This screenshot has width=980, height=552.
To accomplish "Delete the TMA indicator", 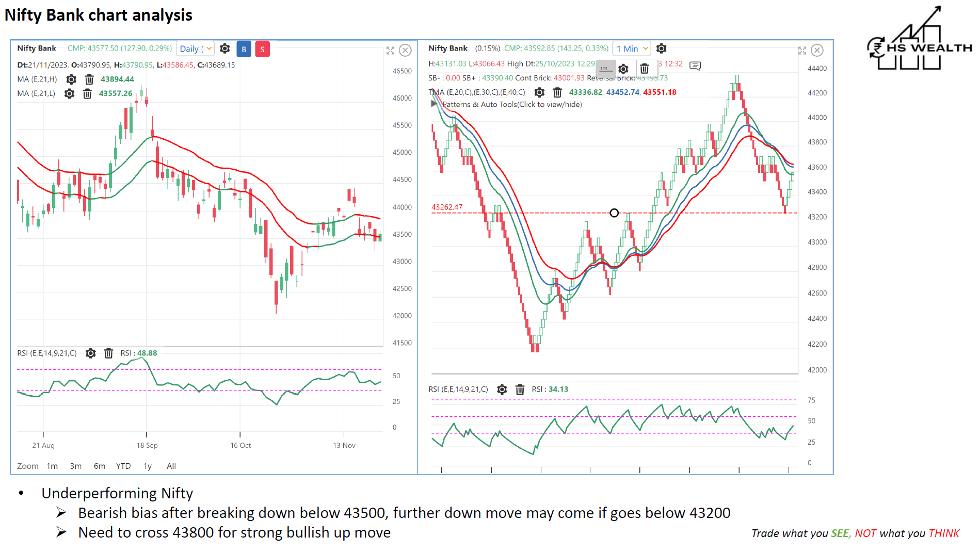I will (557, 92).
